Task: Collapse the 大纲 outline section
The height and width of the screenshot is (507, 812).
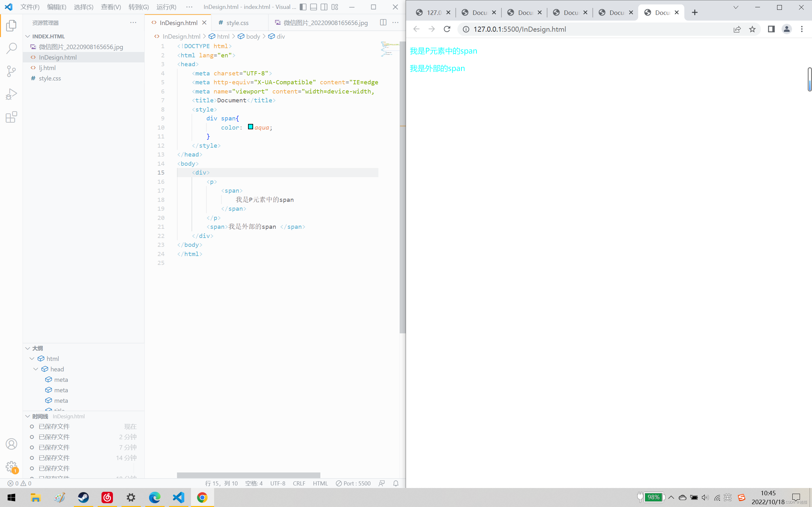Action: [x=28, y=348]
